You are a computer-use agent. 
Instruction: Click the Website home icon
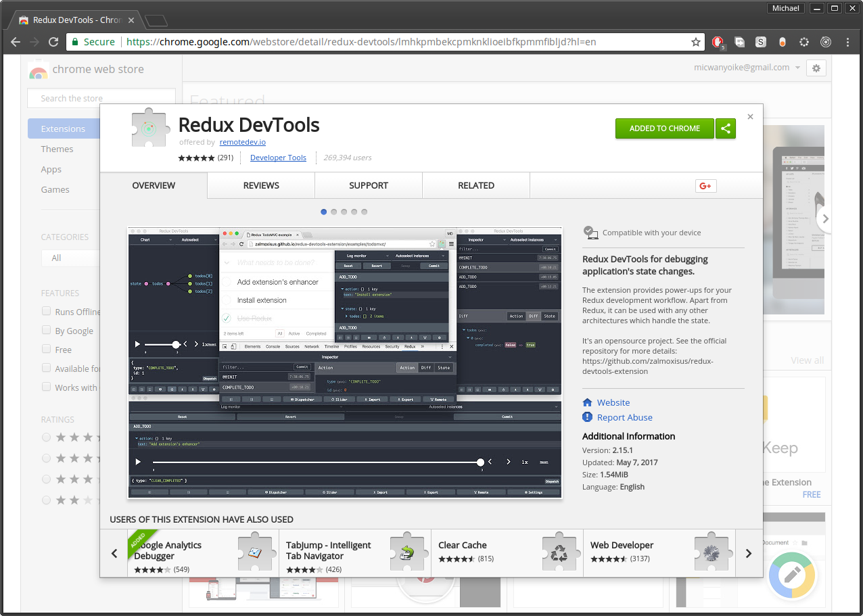[588, 402]
